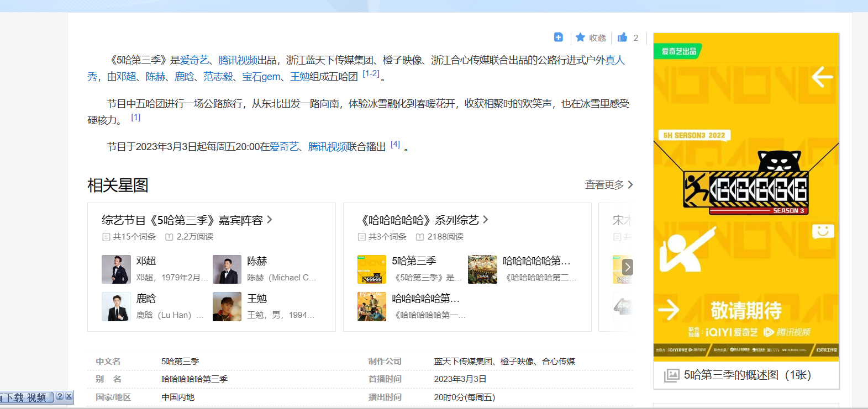Viewport: 868px width, 409px height.
Task: Close the 下载视频 floating bar
Action: 69,396
